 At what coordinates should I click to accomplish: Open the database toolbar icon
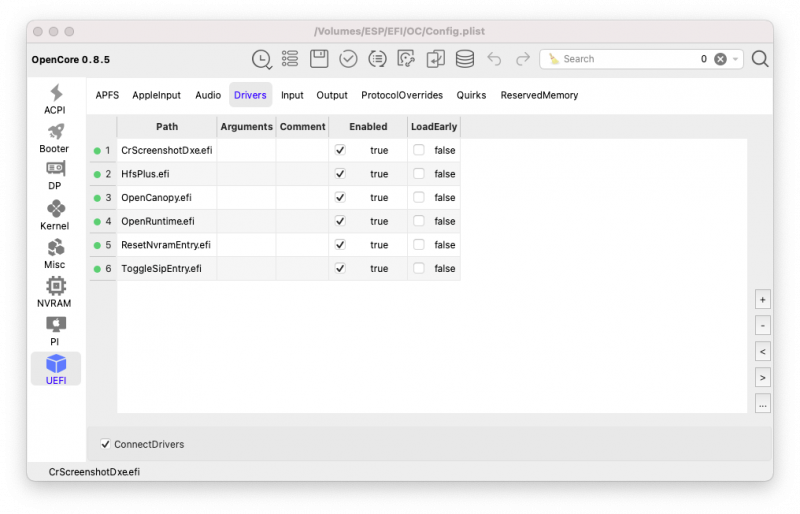click(464, 59)
